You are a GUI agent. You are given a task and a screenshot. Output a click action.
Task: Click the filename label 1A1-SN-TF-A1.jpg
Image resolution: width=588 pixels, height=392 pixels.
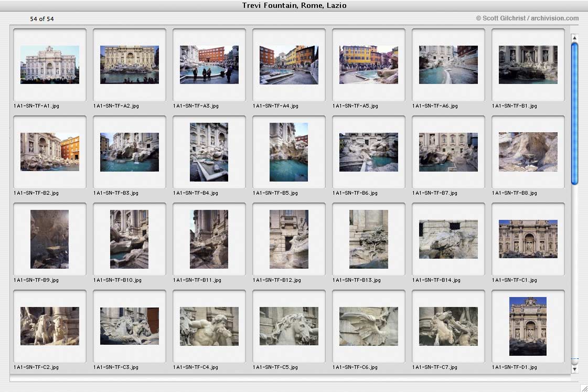click(36, 106)
